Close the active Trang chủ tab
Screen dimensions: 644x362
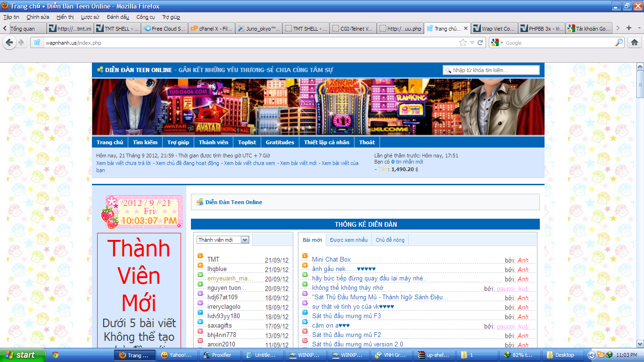click(466, 28)
